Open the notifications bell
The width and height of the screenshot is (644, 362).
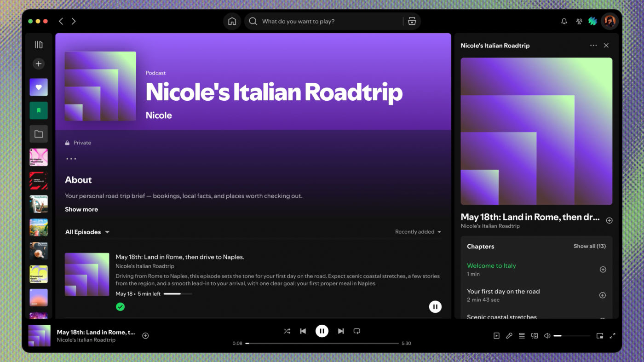[x=564, y=21]
